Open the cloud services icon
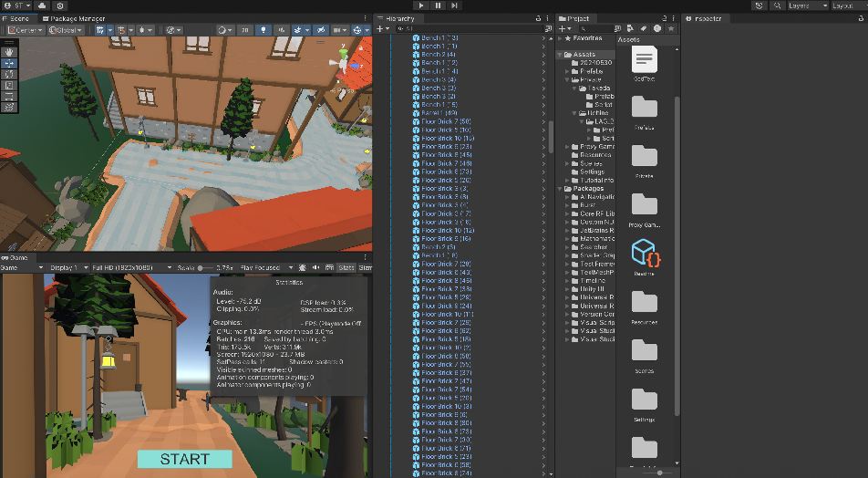 coord(42,5)
